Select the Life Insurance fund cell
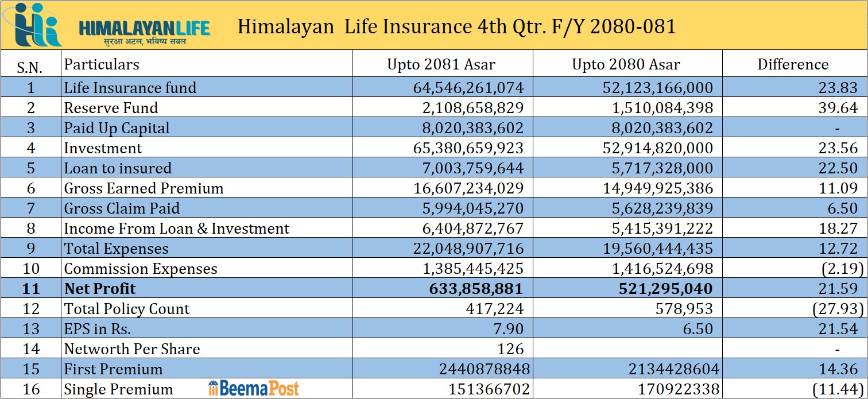 click(x=130, y=87)
